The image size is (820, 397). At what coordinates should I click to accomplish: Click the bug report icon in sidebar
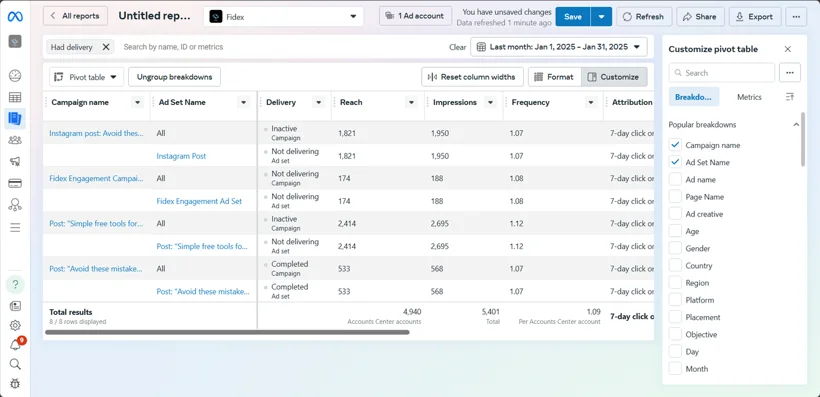15,383
